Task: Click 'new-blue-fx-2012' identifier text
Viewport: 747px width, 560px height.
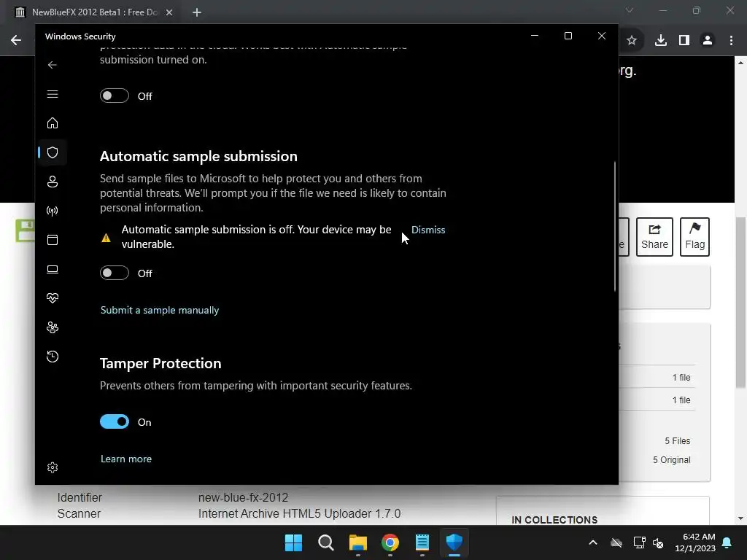Action: pos(244,497)
